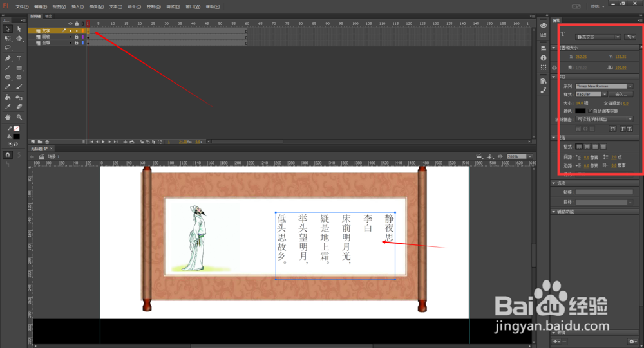
Task: Collapse the 选项 options section
Action: click(554, 183)
